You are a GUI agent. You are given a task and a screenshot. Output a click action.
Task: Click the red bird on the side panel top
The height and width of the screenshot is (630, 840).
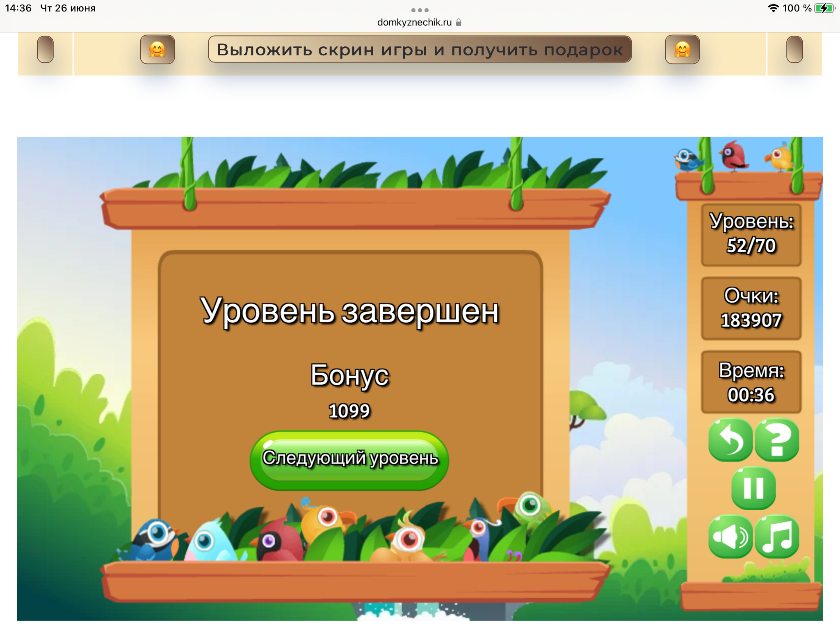click(x=734, y=156)
